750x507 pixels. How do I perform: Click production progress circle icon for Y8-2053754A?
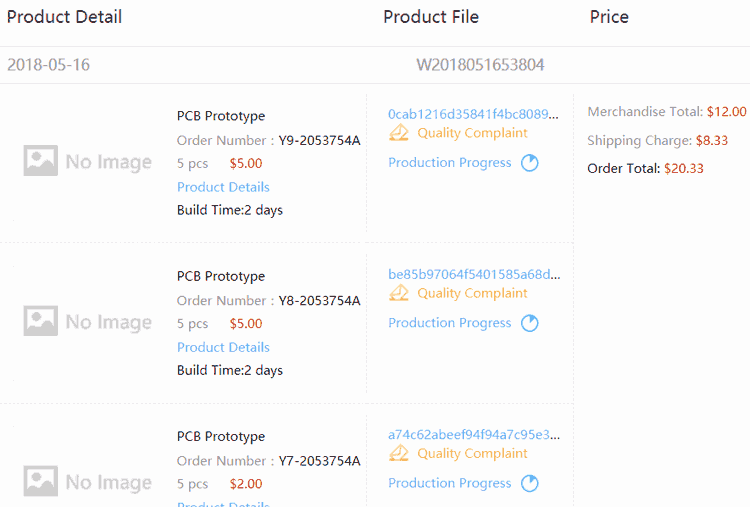529,323
